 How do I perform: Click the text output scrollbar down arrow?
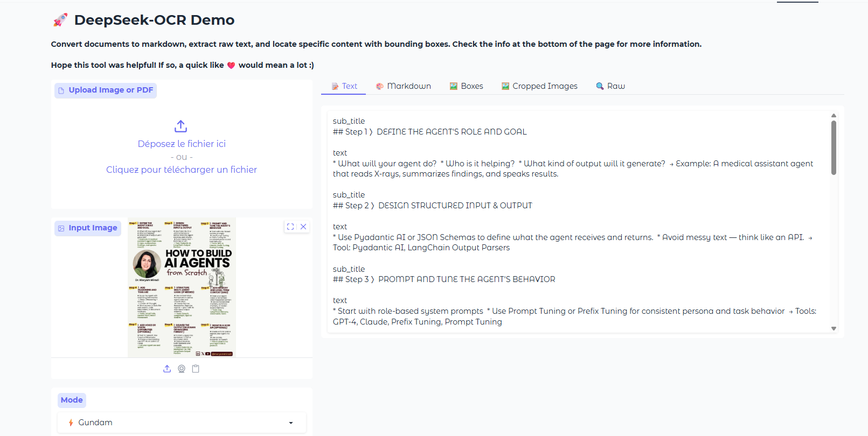pyautogui.click(x=834, y=328)
